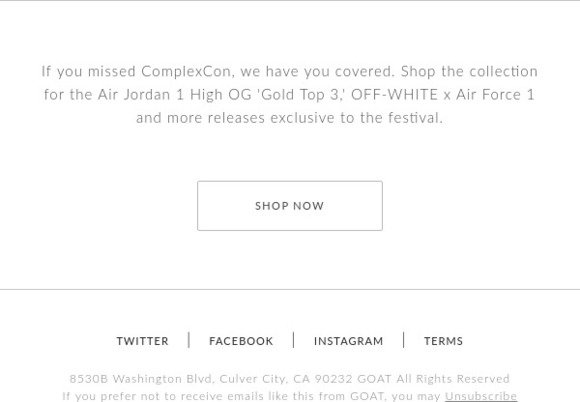
Task: Click the divider between FACEBOOK and INSTAGRAM
Action: 293,340
